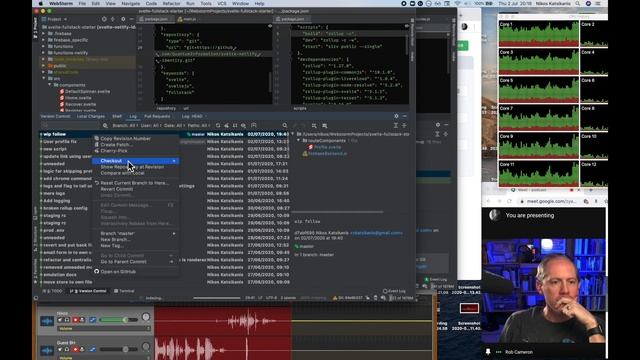Select 'broken rollup config' commit
Screen dimensions: 640x360
click(x=65, y=208)
